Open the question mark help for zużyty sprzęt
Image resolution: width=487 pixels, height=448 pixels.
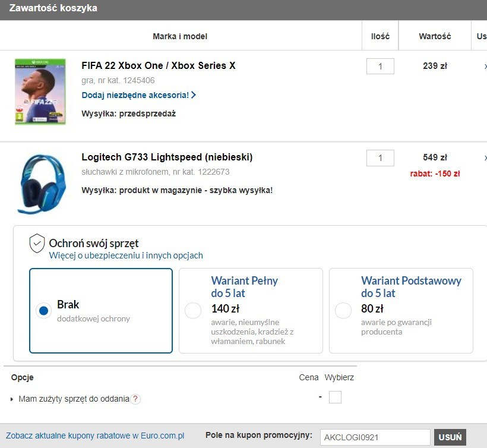click(x=135, y=399)
